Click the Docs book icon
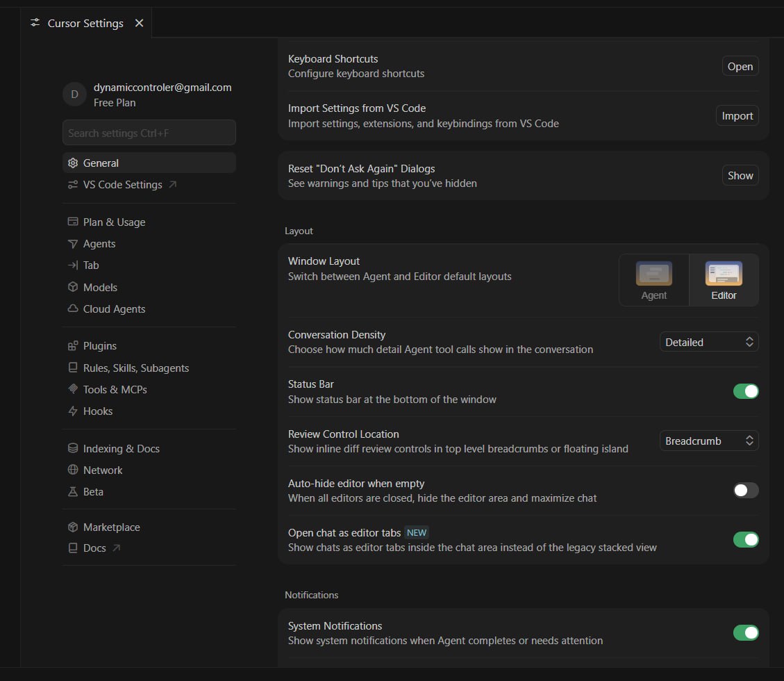The height and width of the screenshot is (681, 784). pyautogui.click(x=73, y=548)
